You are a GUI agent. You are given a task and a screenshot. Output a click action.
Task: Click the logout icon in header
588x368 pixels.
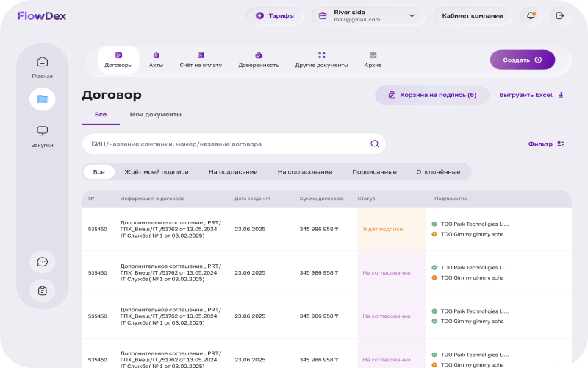pyautogui.click(x=560, y=15)
